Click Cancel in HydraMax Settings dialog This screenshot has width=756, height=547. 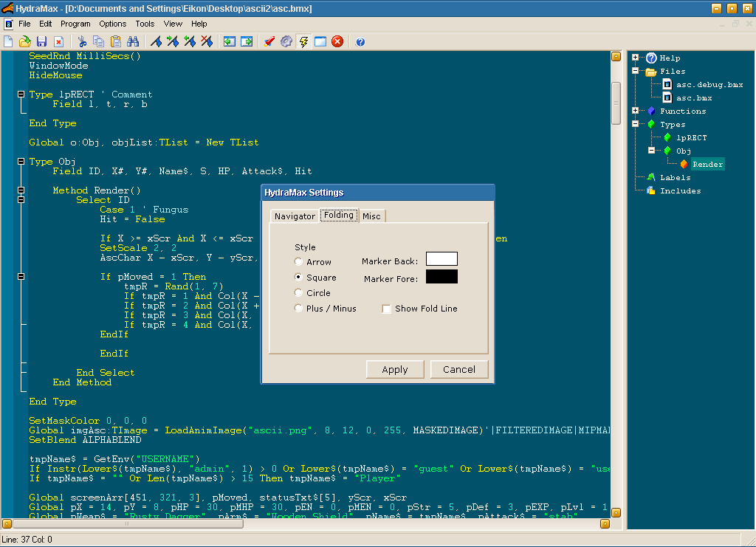click(x=458, y=369)
